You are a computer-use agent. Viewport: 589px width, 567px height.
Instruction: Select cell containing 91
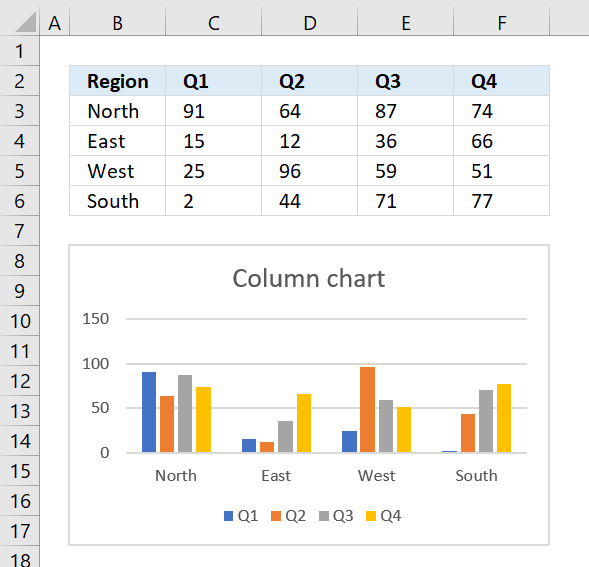(x=213, y=111)
